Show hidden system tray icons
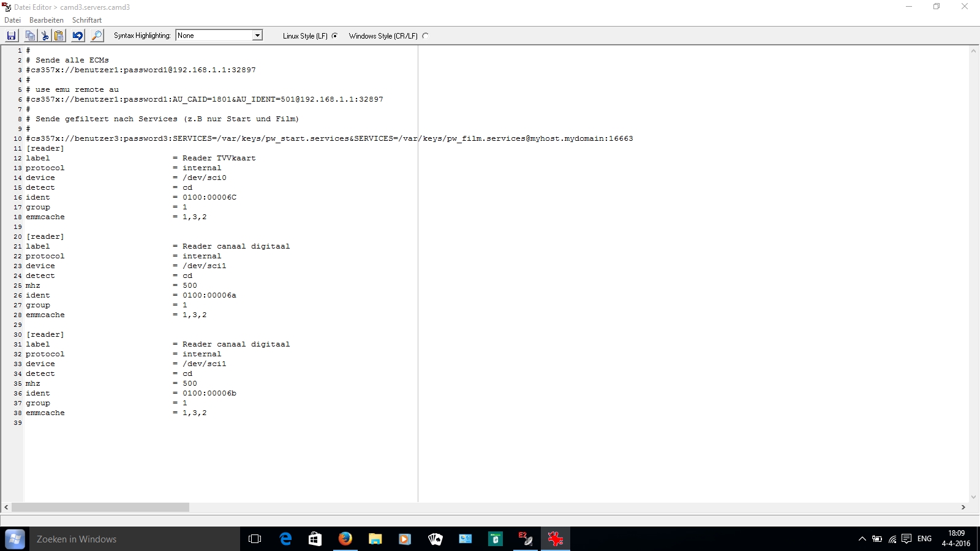 [x=862, y=539]
